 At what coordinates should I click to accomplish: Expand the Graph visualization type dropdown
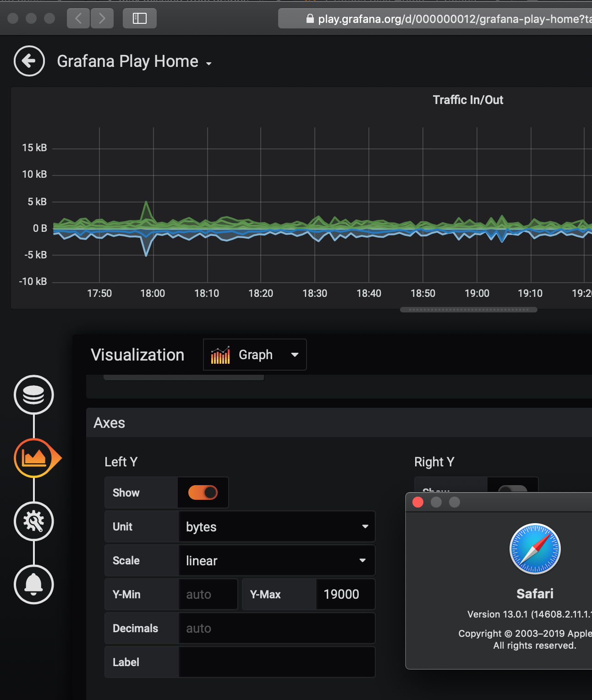coord(294,354)
